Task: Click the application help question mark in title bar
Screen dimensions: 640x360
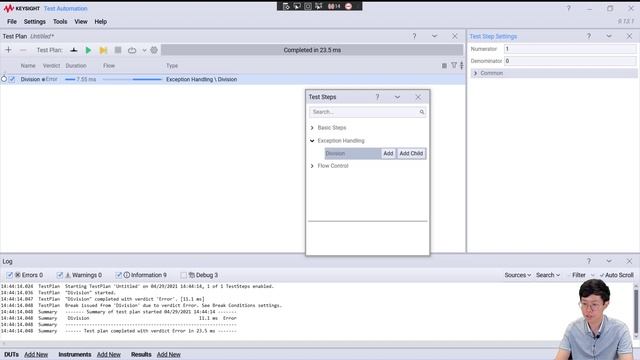Action: coord(568,8)
